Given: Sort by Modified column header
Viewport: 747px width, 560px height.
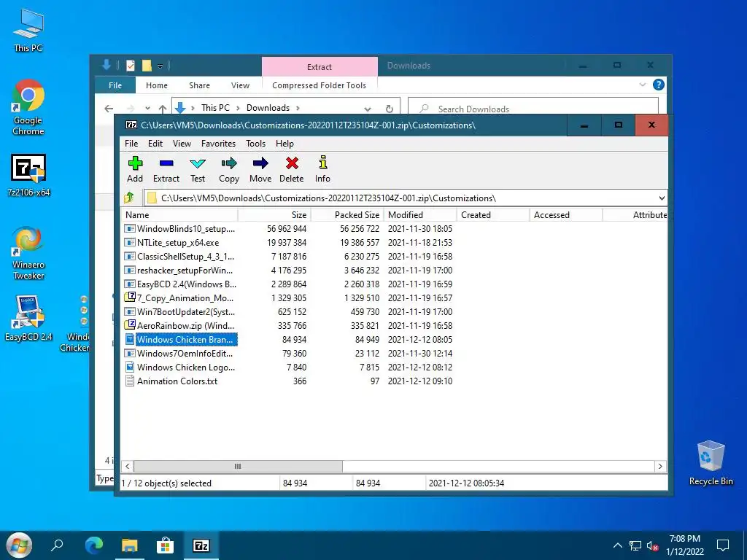Looking at the screenshot, I should pos(420,215).
